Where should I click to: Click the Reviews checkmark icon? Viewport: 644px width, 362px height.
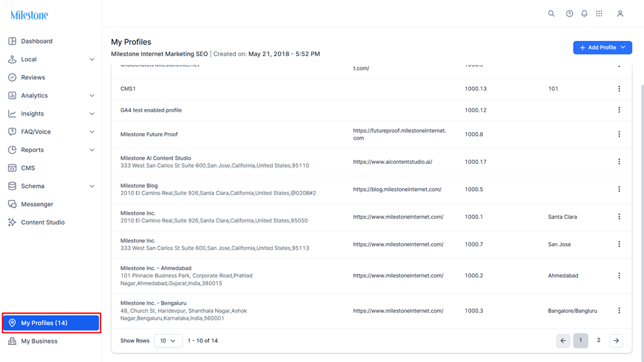pyautogui.click(x=13, y=77)
